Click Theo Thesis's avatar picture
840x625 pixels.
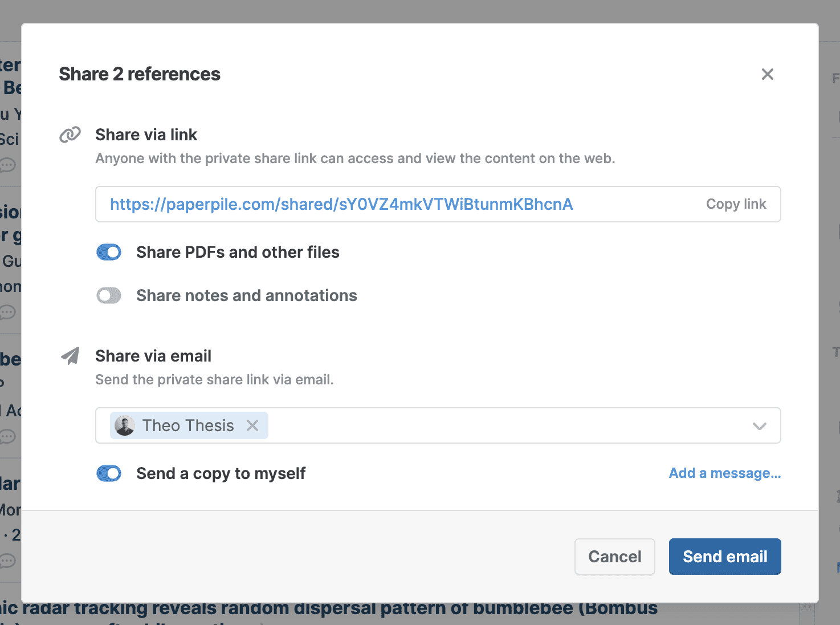(x=125, y=425)
